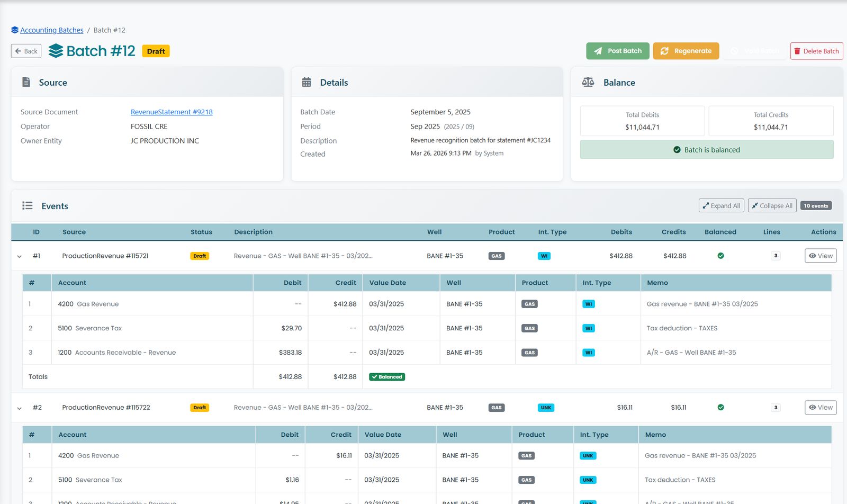
Task: Collapse event #1 with its chevron
Action: point(20,256)
